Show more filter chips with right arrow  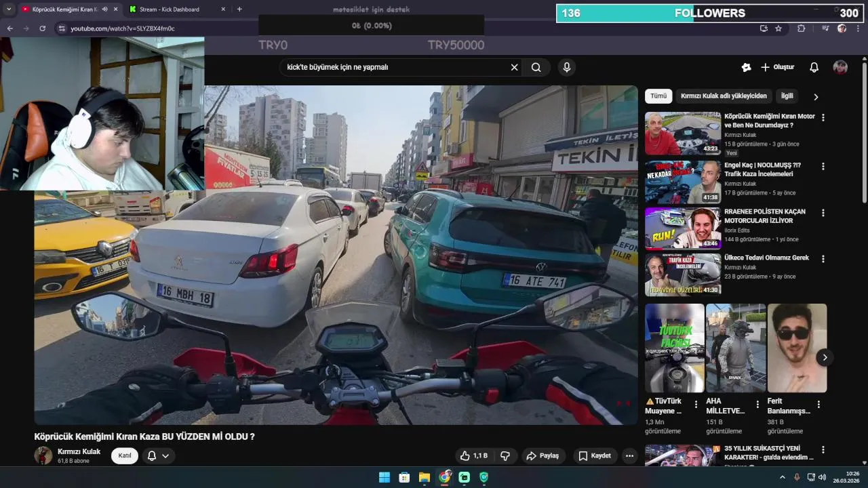[x=816, y=97]
